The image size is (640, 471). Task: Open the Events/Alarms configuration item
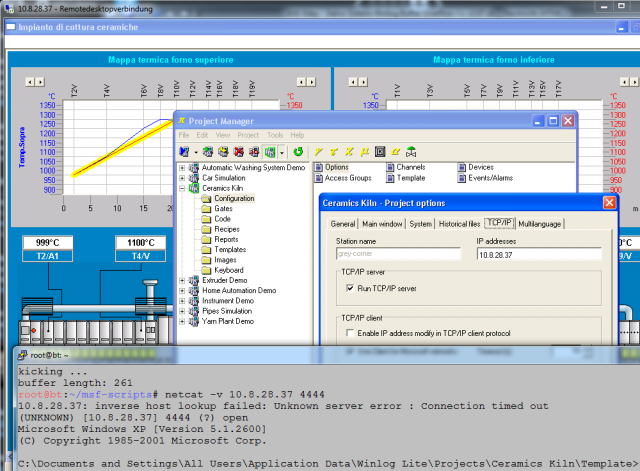click(x=485, y=178)
